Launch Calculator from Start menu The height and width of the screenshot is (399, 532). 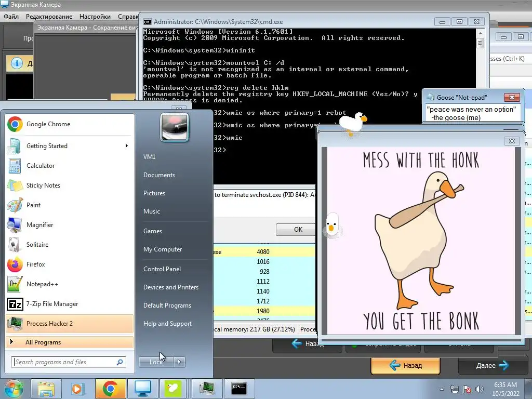click(70, 166)
